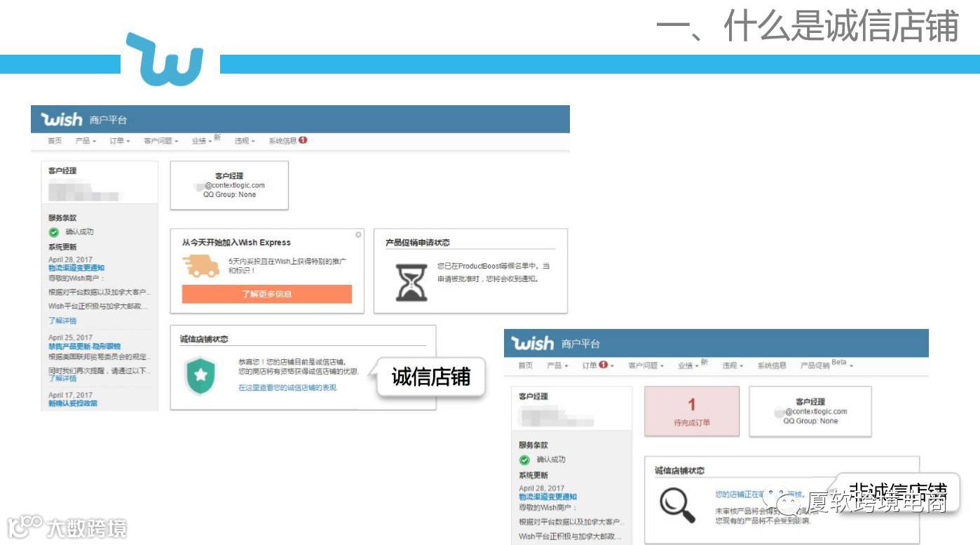Click the magnifying glass icon under 诚信店铺状态
Viewport: 980px width, 545px height.
tap(678, 506)
